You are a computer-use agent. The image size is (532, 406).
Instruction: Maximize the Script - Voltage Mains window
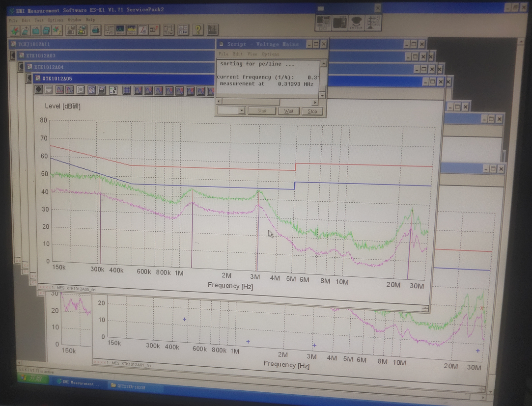pyautogui.click(x=316, y=44)
